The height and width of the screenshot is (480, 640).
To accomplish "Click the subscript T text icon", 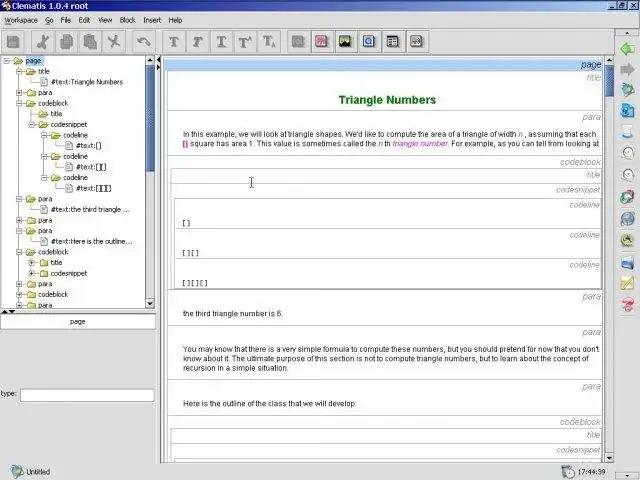I will 269,42.
